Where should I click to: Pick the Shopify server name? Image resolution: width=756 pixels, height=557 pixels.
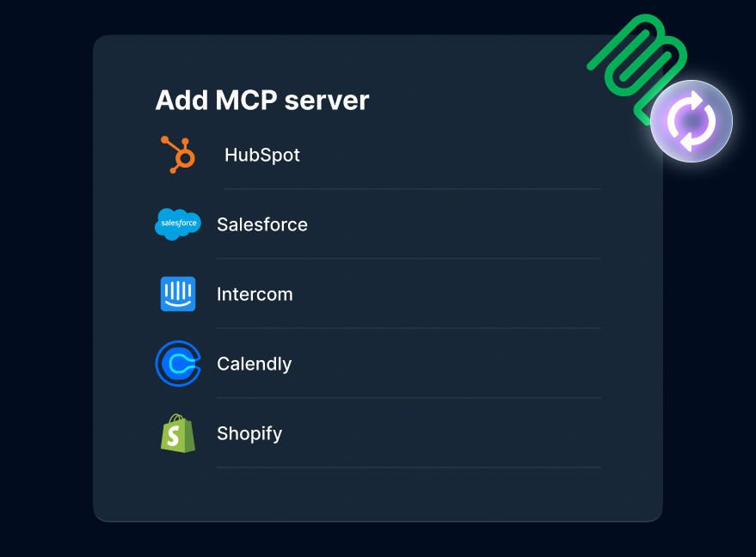tap(249, 434)
